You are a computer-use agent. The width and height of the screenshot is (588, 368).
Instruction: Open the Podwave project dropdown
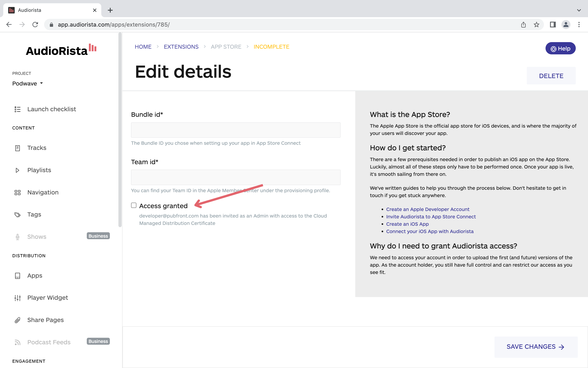point(27,83)
